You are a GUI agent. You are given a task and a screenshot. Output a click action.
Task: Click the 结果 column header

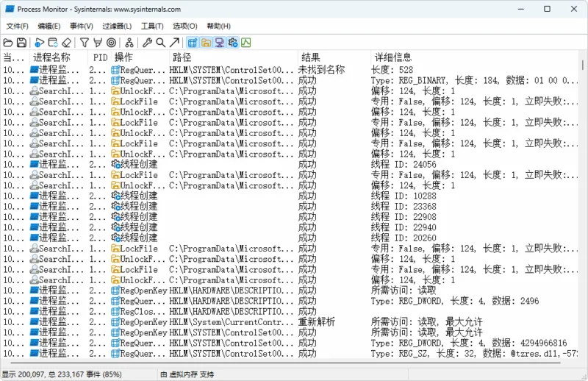pyautogui.click(x=334, y=57)
